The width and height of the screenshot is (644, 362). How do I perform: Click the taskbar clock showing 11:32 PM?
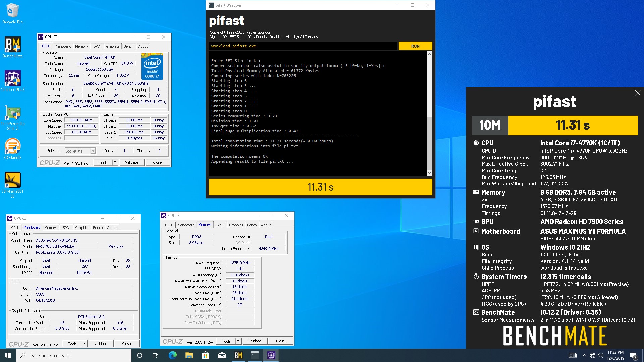(615, 355)
